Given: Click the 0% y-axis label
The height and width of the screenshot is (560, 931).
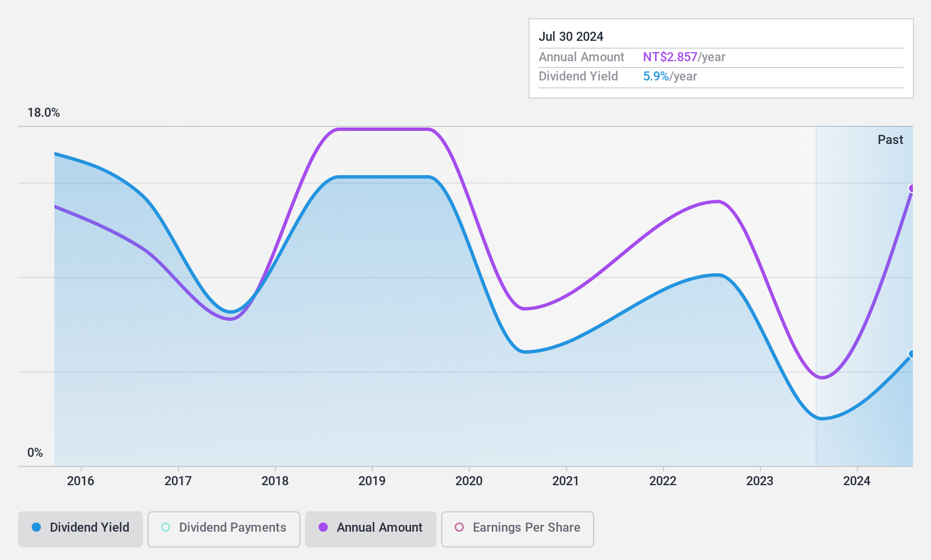Looking at the screenshot, I should click(35, 453).
